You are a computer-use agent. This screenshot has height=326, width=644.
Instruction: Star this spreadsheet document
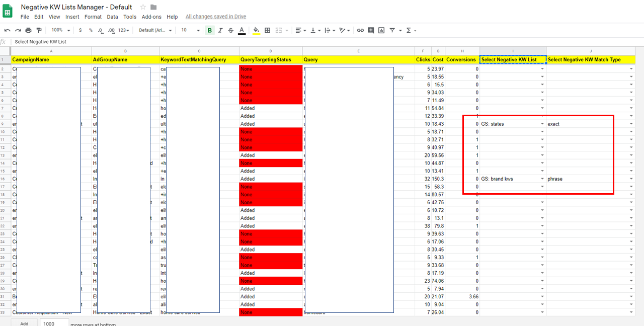tap(143, 7)
